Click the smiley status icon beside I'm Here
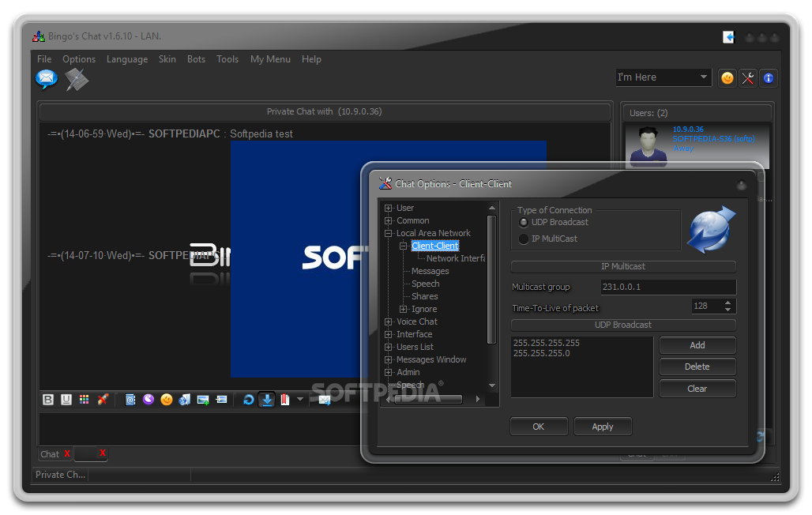 click(727, 78)
